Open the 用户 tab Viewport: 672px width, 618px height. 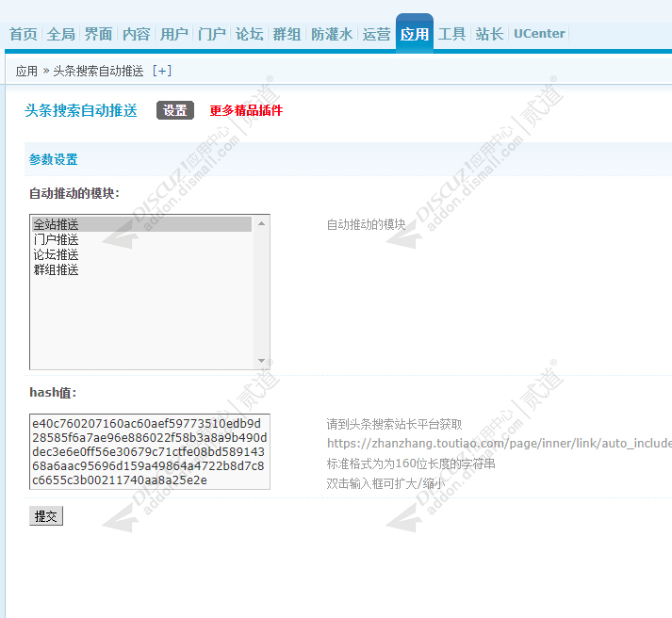pos(174,34)
